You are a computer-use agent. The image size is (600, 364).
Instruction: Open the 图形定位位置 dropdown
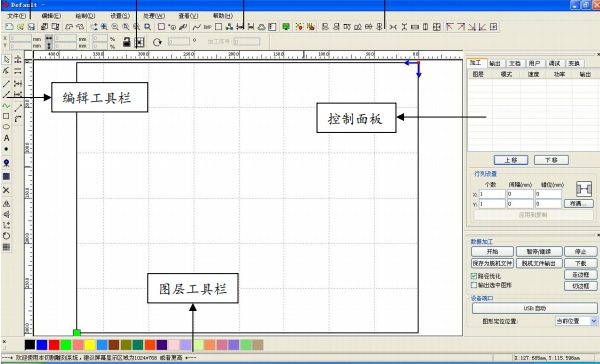pos(576,321)
